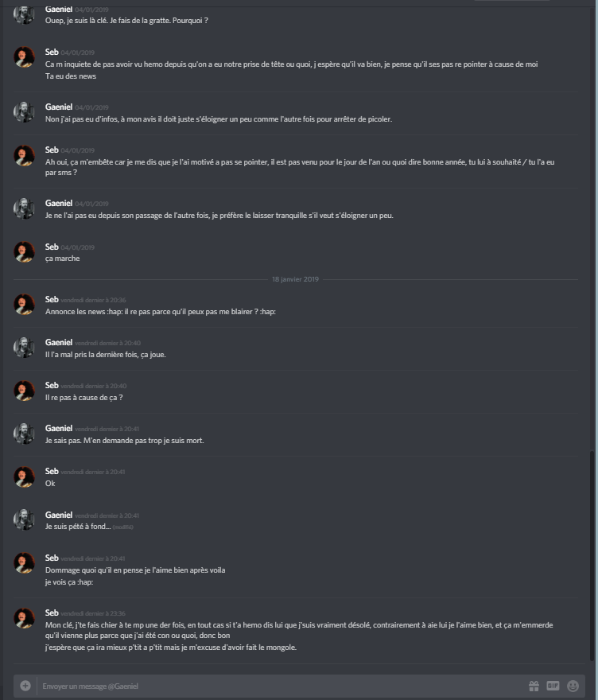Click username Seb above the "Ok" message
598x700 pixels.
click(x=52, y=472)
